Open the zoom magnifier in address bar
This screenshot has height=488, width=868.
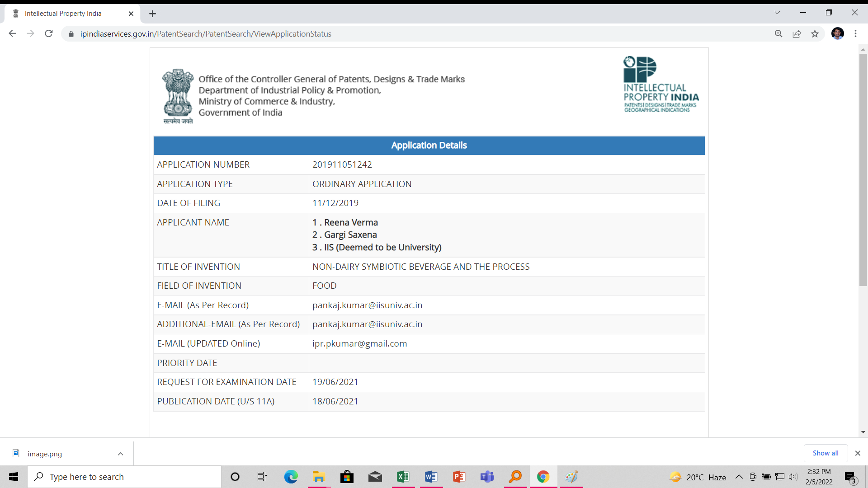(x=778, y=33)
